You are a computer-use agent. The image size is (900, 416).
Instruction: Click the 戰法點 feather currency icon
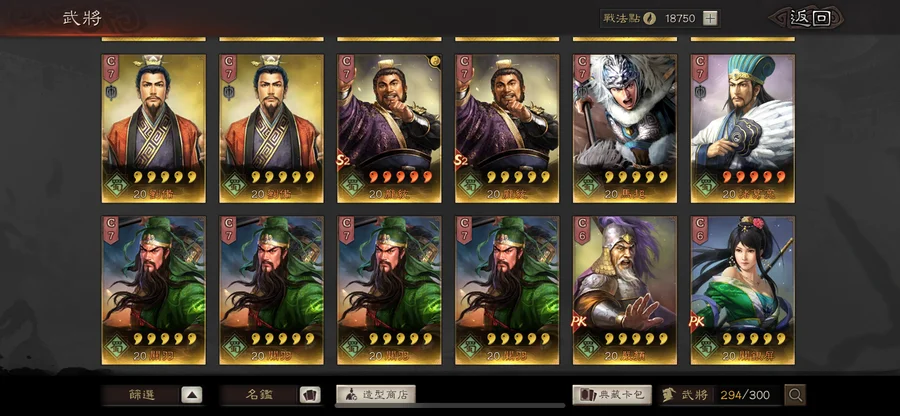pos(649,18)
